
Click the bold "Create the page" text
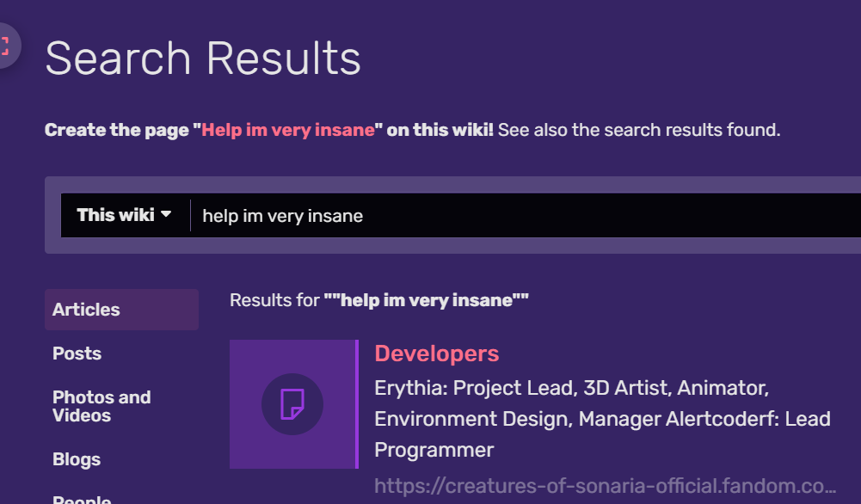[119, 131]
